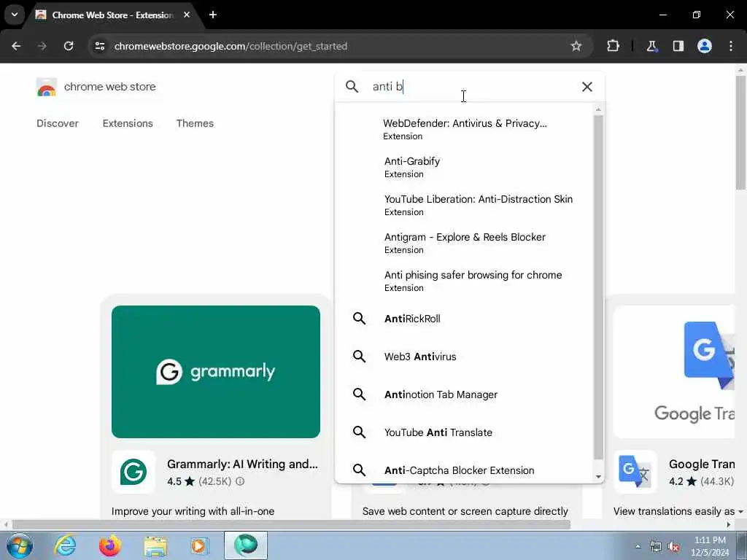Choose the AntiRickRoll search suggestion

(x=465, y=319)
